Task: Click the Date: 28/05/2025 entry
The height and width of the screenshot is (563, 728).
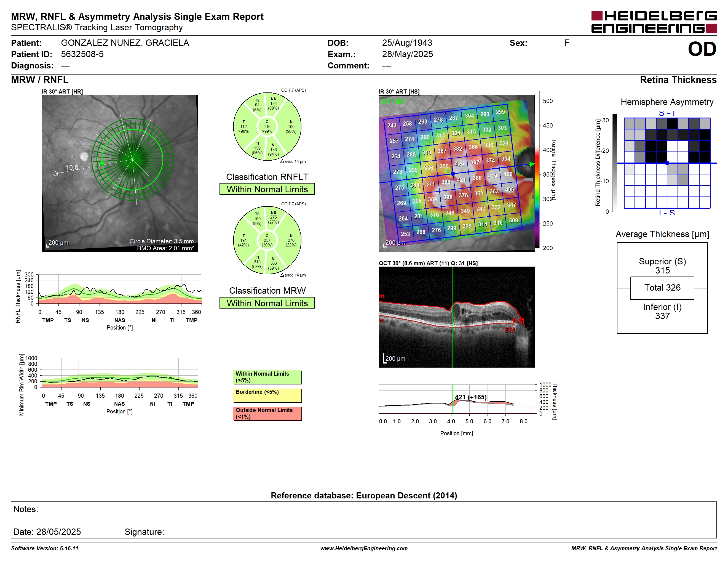Action: coord(47,532)
